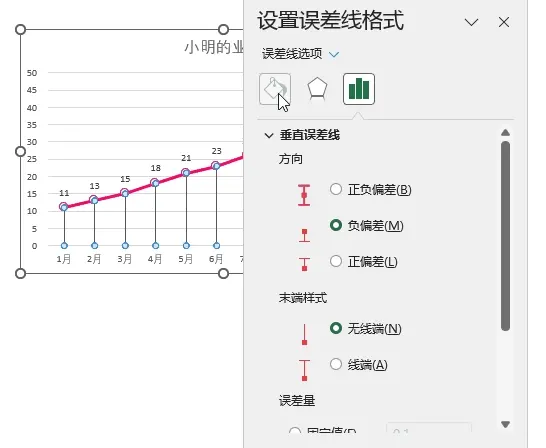Open the task pane options chevron
Viewport: 546px width, 448px height.
[x=471, y=22]
